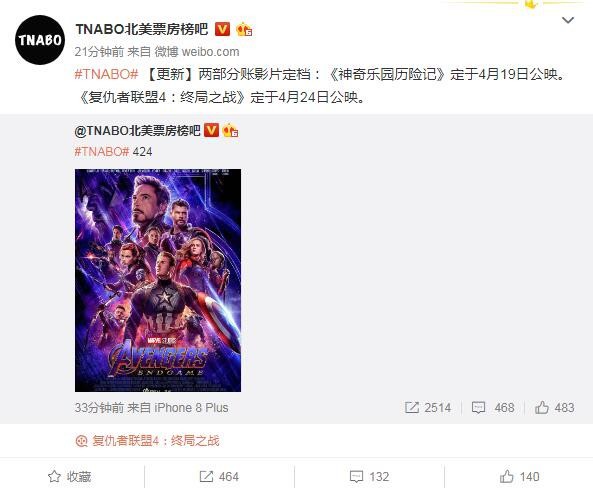Like this post with 140 likes

(x=520, y=477)
